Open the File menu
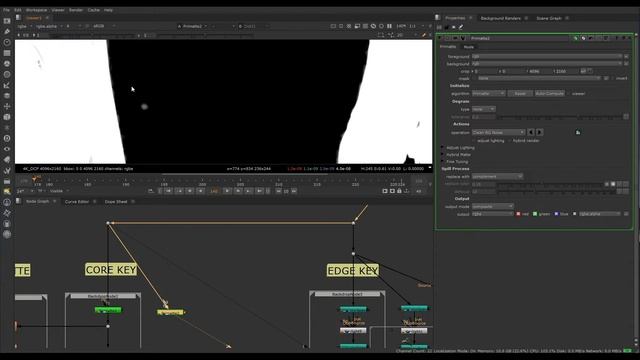Screen dimensions: 640x360 pyautogui.click(x=6, y=10)
